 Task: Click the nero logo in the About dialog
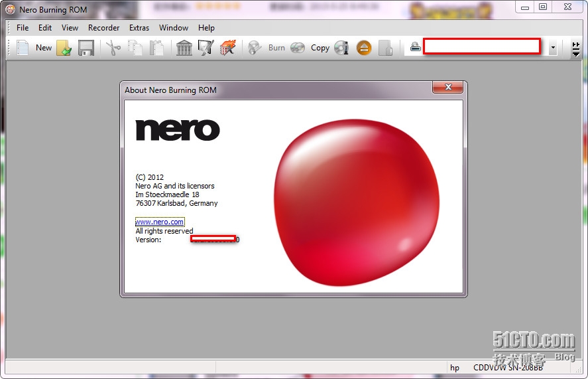(178, 130)
